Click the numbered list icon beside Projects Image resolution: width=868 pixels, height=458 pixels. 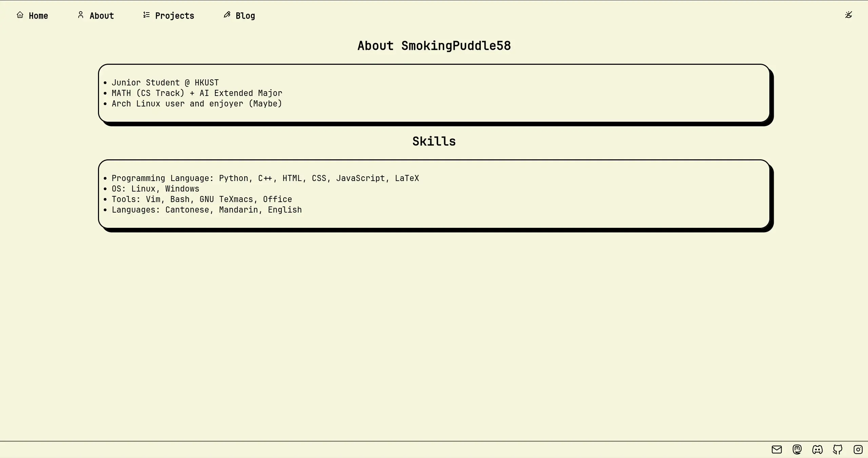[146, 15]
